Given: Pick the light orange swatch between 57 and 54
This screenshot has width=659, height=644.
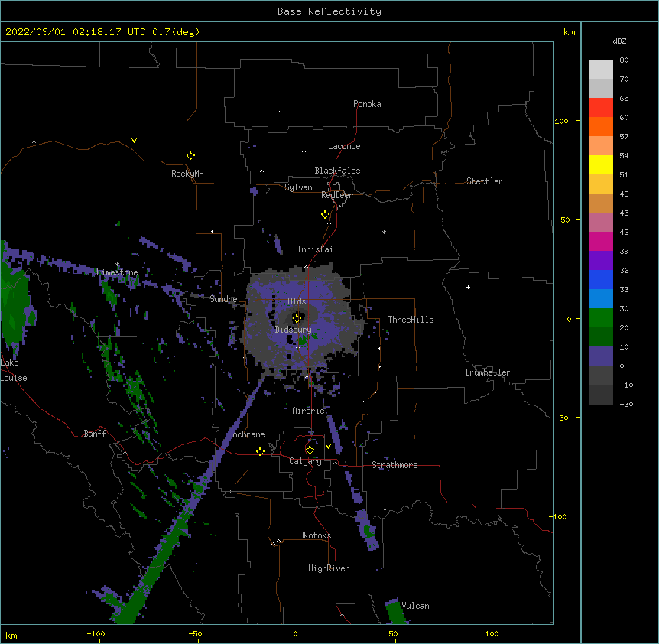Looking at the screenshot, I should click(x=601, y=145).
